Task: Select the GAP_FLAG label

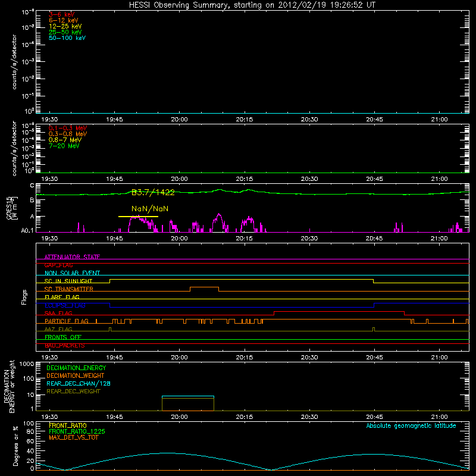Action: click(58, 265)
